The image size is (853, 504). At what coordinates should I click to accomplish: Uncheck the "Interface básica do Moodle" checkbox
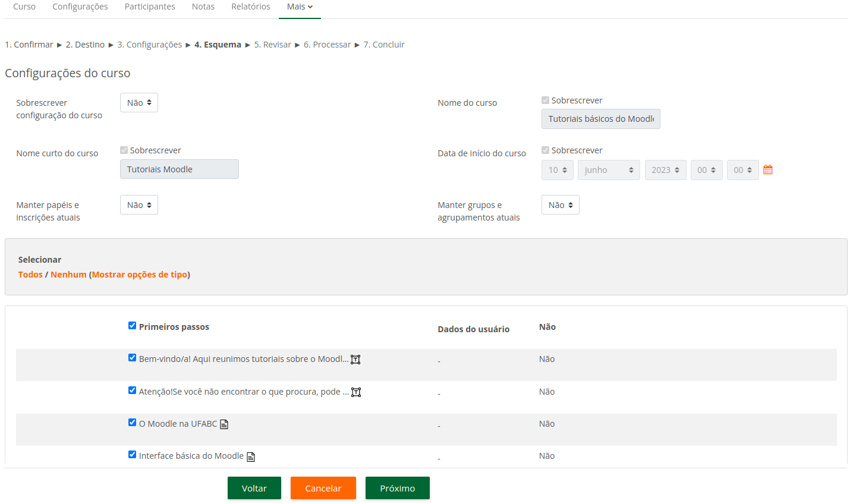[132, 454]
